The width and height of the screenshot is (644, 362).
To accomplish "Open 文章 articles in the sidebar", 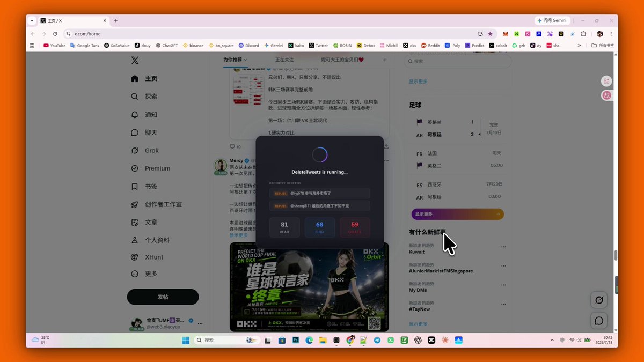I will tap(144, 222).
